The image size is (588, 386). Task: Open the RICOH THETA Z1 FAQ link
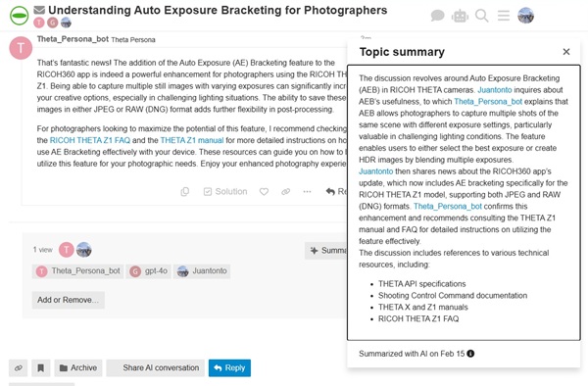90,140
